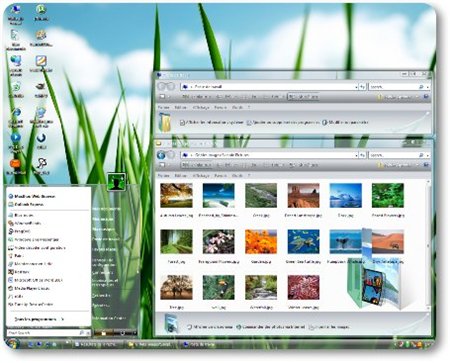Expand the address bar dropdown in the pictures window
Viewport: 450px width, 363px height.
tap(356, 155)
